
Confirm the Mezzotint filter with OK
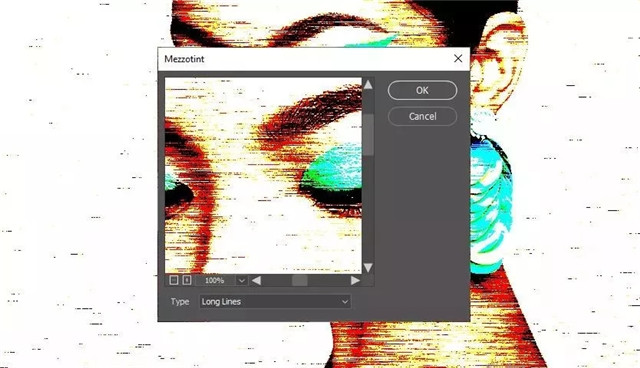pyautogui.click(x=422, y=90)
